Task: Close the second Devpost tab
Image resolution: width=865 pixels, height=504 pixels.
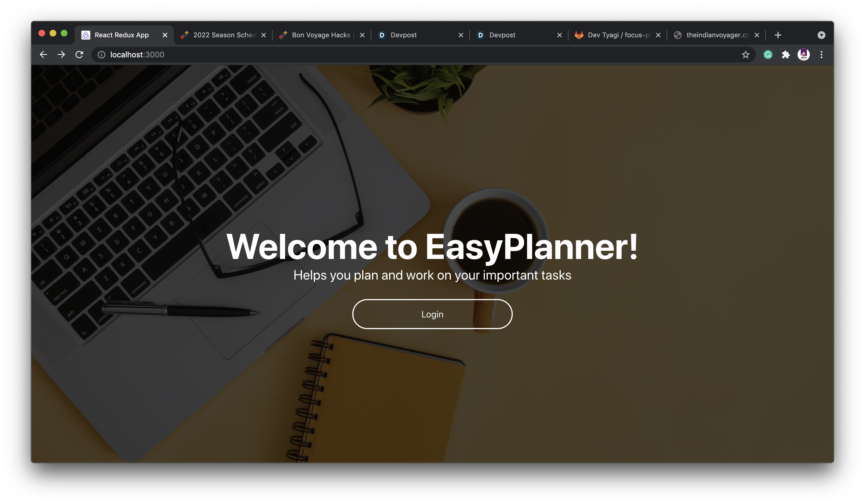Action: (x=560, y=35)
